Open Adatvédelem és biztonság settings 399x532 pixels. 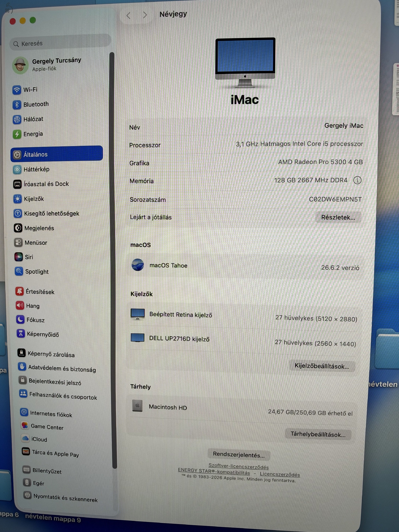coord(57,368)
